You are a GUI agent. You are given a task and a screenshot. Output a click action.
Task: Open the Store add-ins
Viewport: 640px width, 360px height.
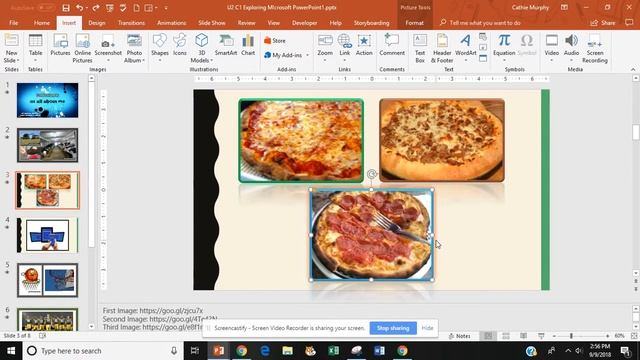pos(275,40)
